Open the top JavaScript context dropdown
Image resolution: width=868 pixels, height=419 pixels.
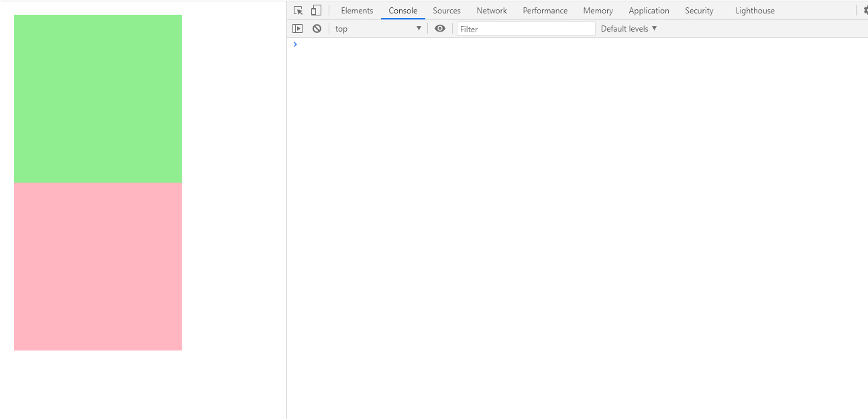pos(379,29)
